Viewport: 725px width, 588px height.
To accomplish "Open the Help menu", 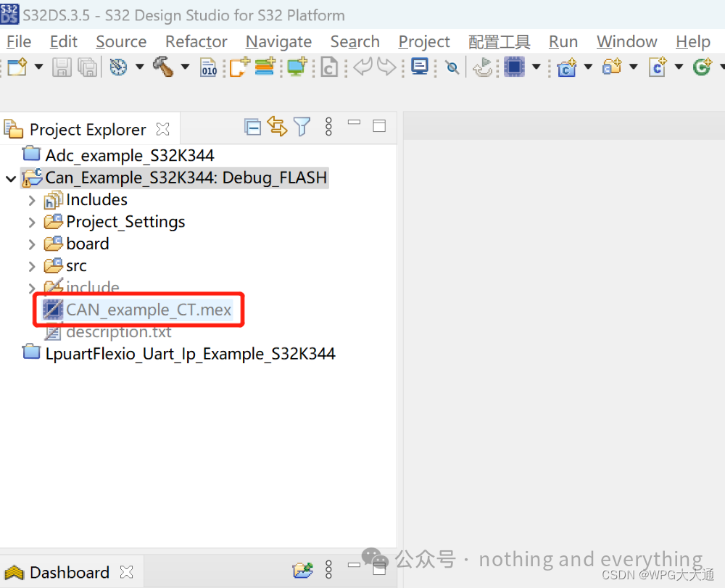I will (692, 41).
